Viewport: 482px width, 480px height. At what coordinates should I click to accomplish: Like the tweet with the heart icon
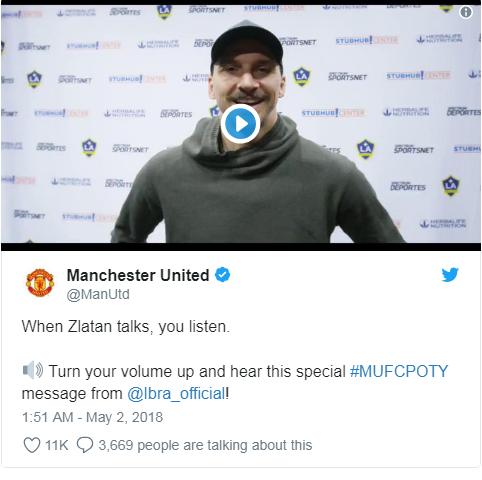[x=32, y=445]
